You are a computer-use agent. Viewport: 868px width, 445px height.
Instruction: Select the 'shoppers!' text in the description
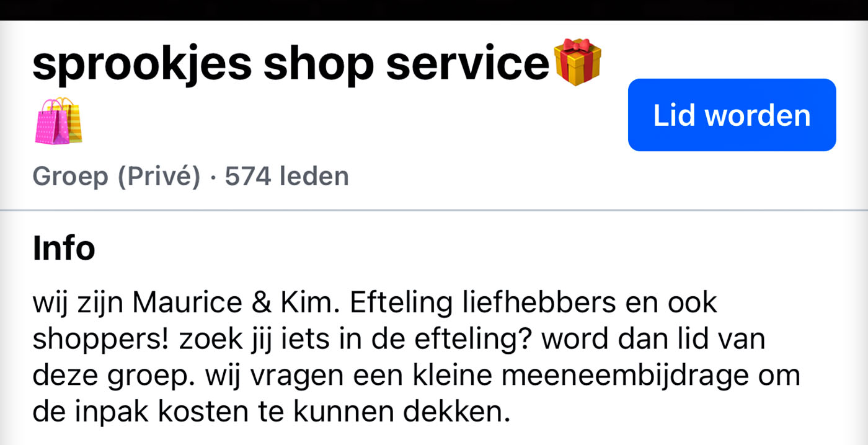tap(102, 341)
